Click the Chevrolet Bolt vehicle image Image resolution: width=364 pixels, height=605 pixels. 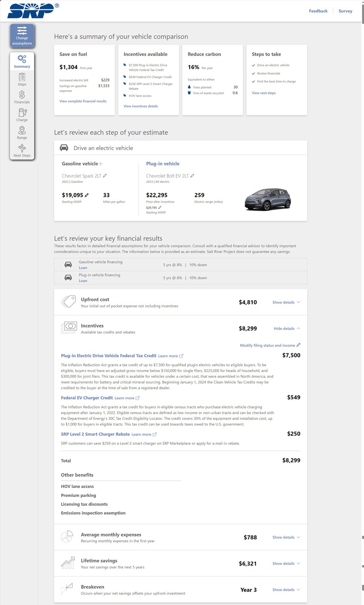click(x=268, y=199)
